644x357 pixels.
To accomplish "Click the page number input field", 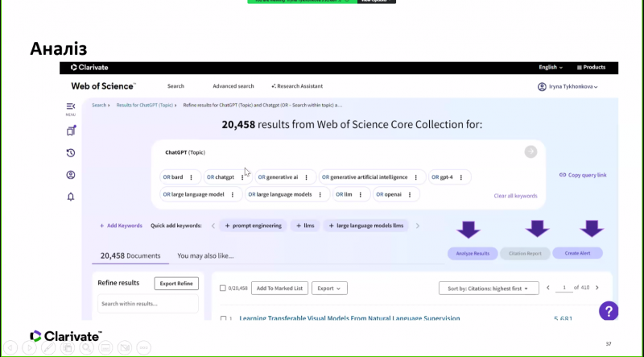I will [x=564, y=288].
